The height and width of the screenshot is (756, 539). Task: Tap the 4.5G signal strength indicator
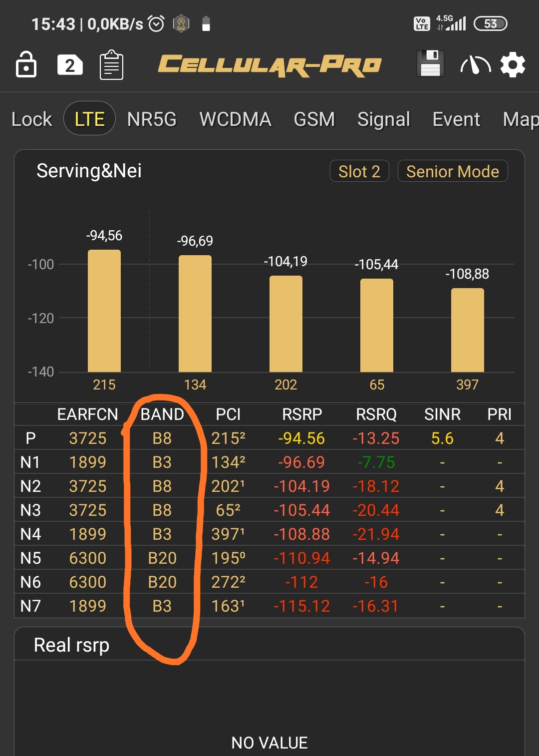coord(451,23)
